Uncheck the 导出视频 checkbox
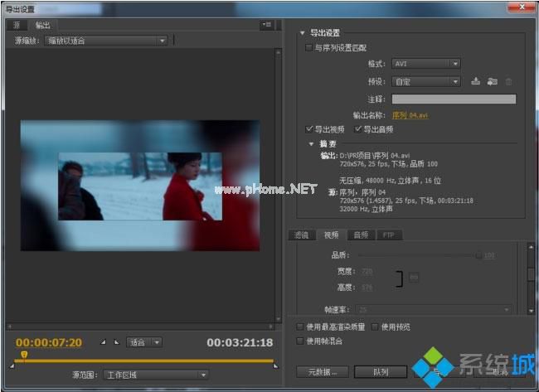The image size is (539, 392). [308, 129]
